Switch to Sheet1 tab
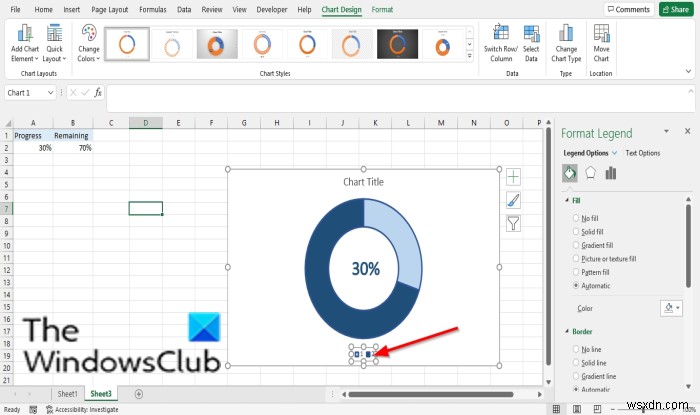700x415 pixels. [x=67, y=394]
